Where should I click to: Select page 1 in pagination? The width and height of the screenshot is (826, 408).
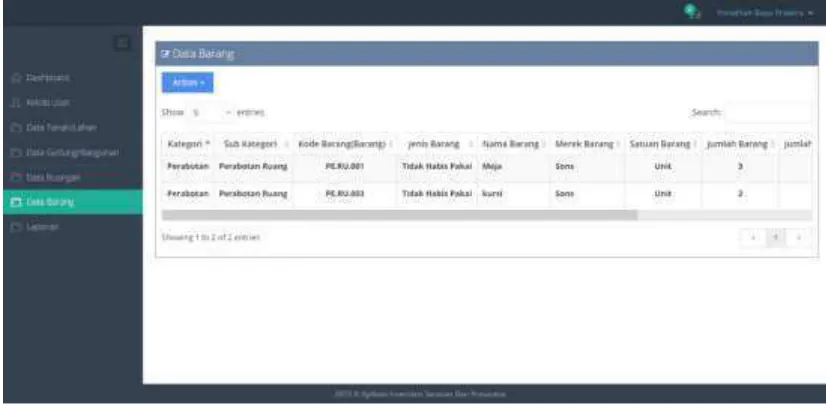point(776,238)
